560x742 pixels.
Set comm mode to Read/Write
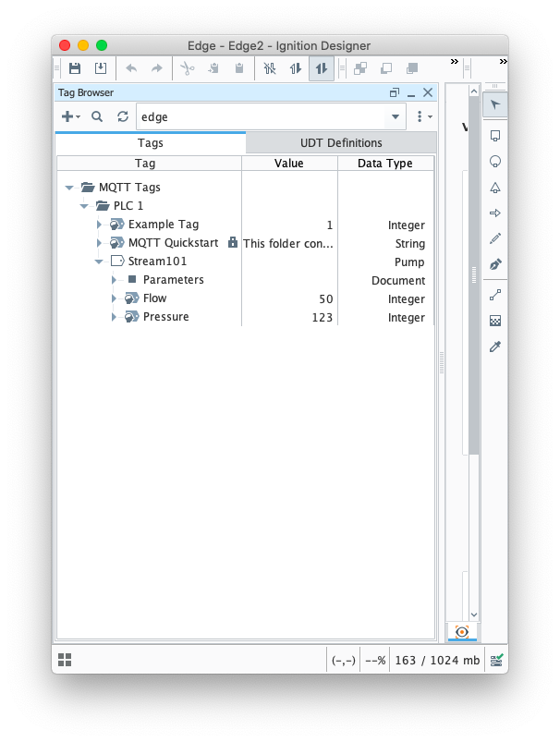(322, 68)
